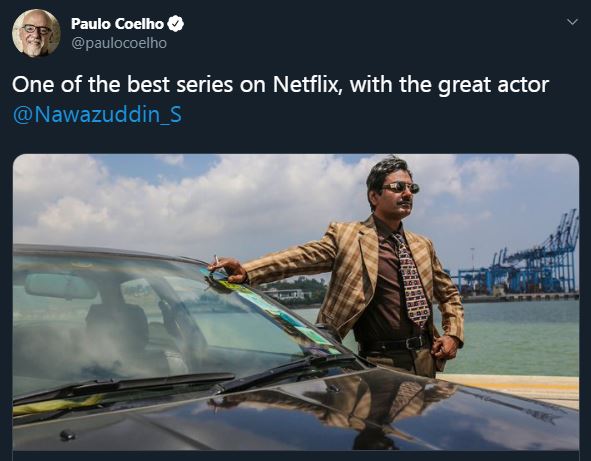Open the @paulocoelho handle
The image size is (591, 461).
(119, 43)
